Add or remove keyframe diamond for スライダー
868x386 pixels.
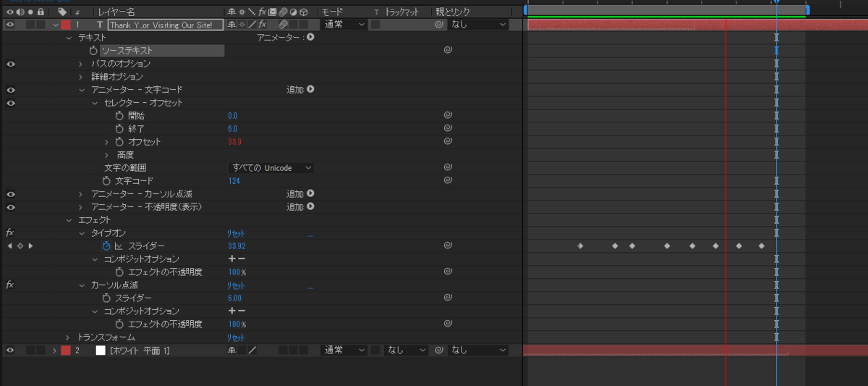tap(20, 246)
